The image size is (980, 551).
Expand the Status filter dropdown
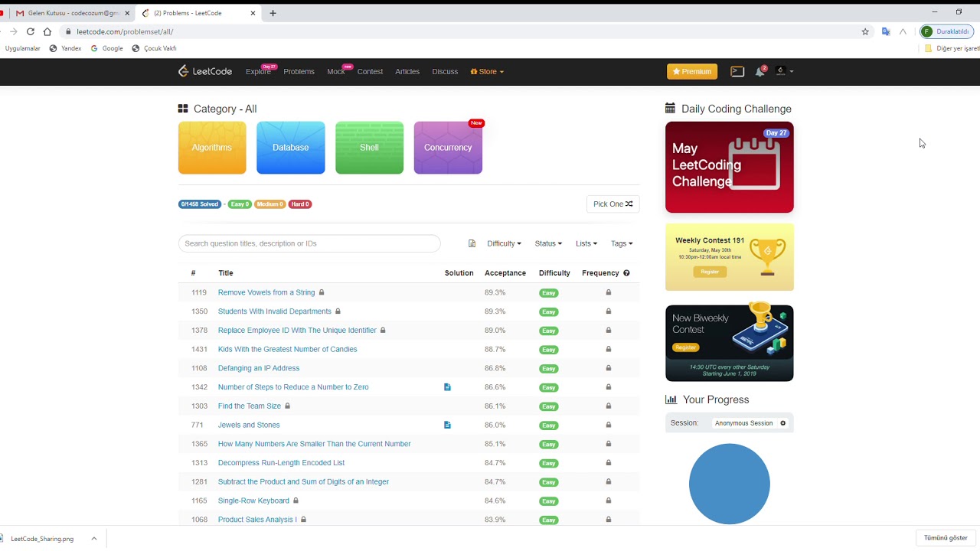548,243
